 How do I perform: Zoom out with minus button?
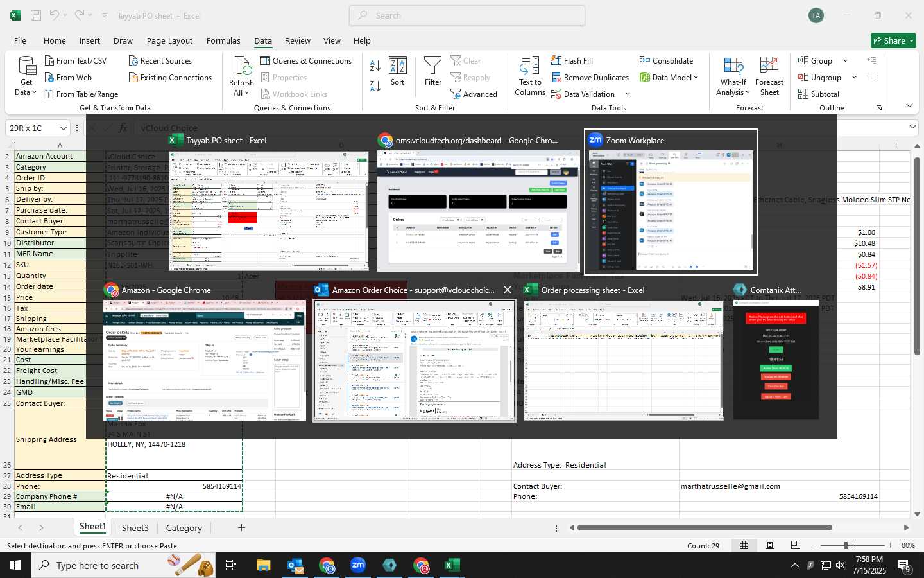click(815, 545)
